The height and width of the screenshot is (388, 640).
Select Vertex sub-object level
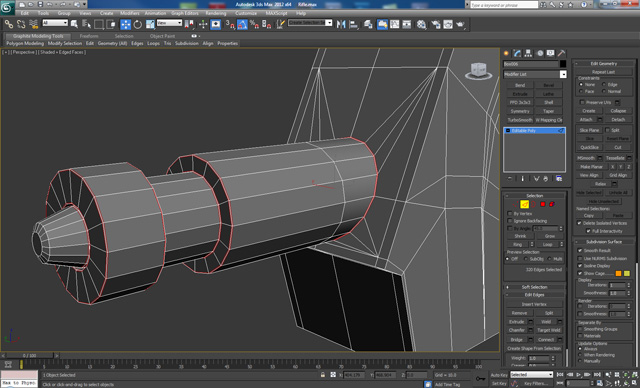(516, 204)
